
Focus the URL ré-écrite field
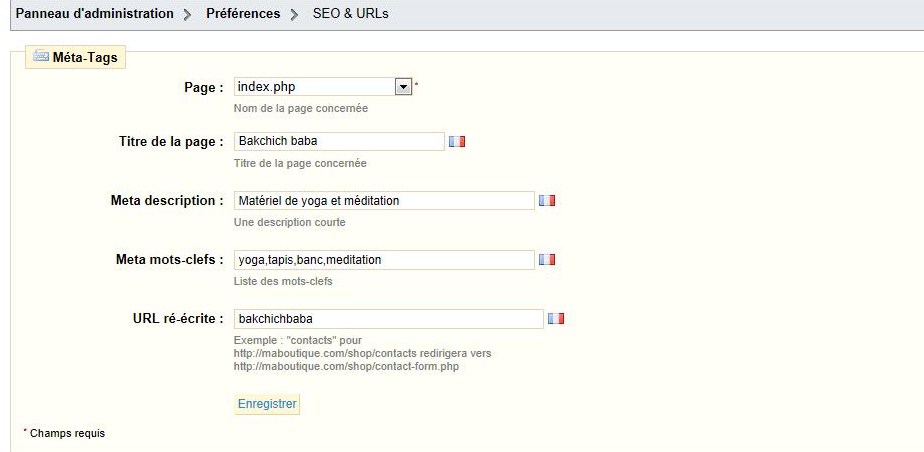click(388, 319)
